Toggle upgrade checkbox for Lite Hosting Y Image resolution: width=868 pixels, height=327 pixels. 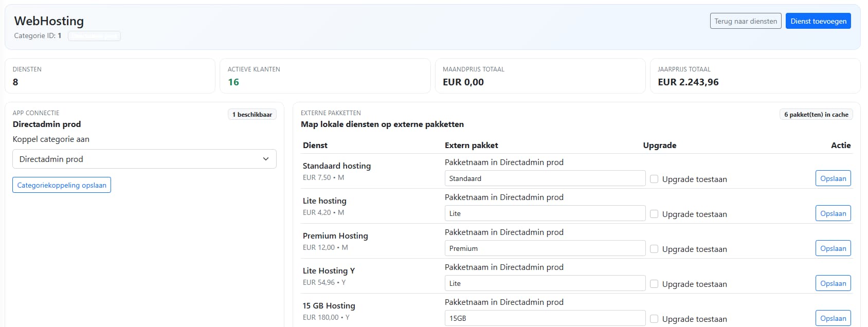coord(654,284)
